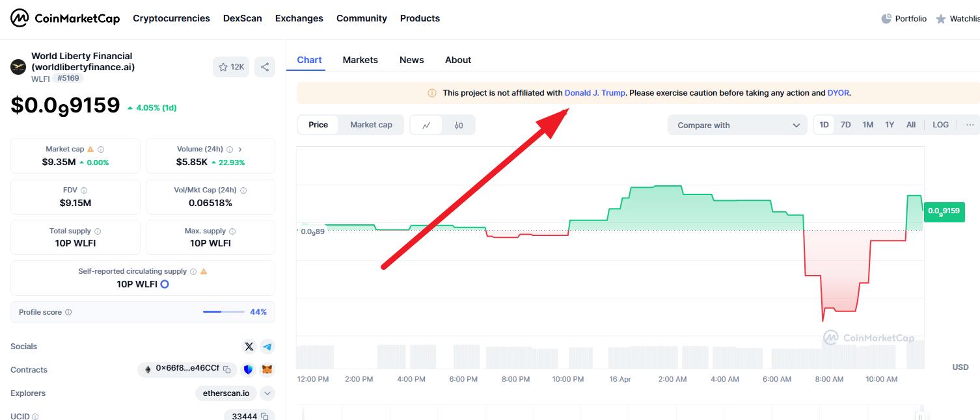Follow the Donald J. Trump link

click(x=595, y=93)
